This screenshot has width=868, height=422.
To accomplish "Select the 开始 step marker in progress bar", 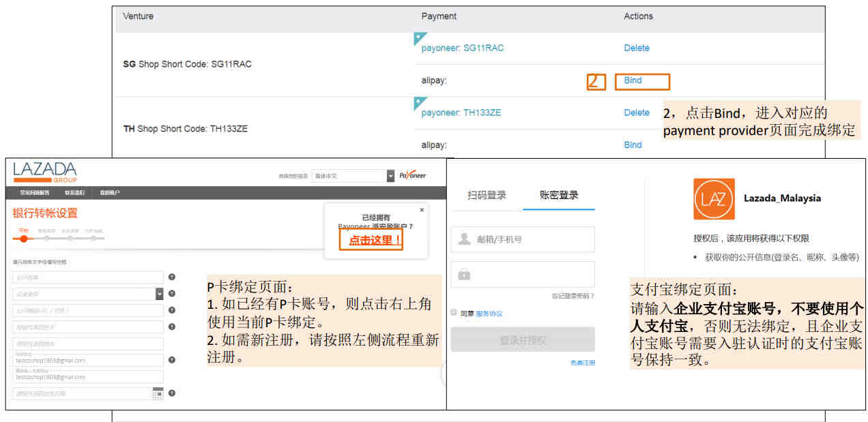I will pos(24,238).
